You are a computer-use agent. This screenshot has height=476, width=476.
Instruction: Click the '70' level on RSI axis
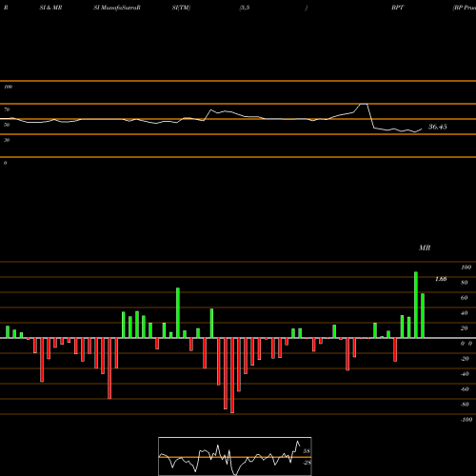[7, 109]
